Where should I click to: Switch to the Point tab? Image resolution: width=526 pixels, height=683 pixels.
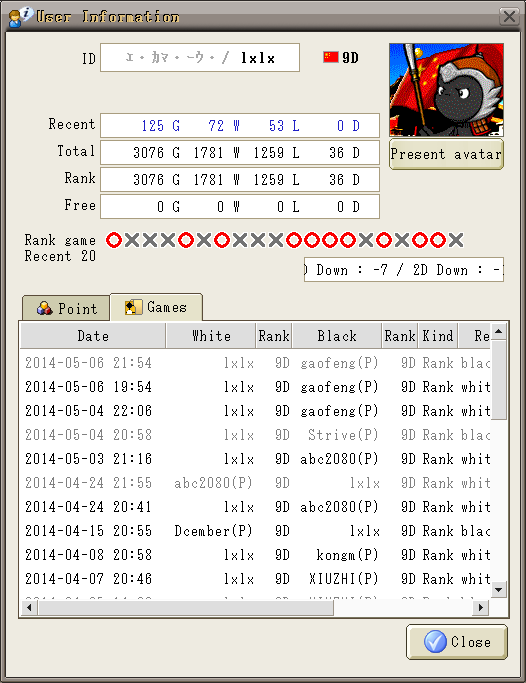pos(66,308)
